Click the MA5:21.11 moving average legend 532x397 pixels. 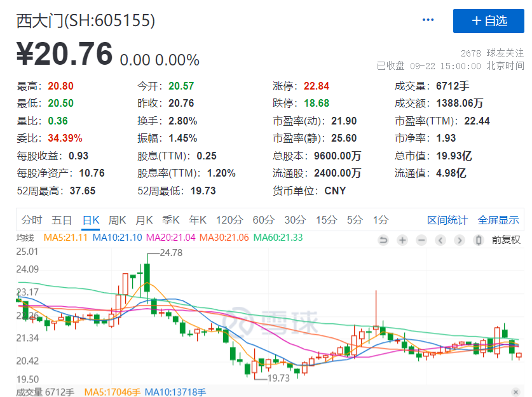(x=66, y=238)
